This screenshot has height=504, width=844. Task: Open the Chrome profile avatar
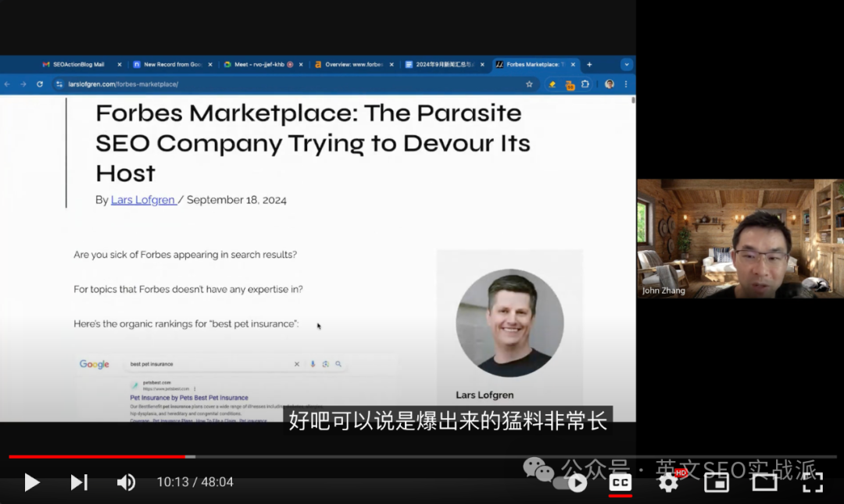tap(610, 84)
